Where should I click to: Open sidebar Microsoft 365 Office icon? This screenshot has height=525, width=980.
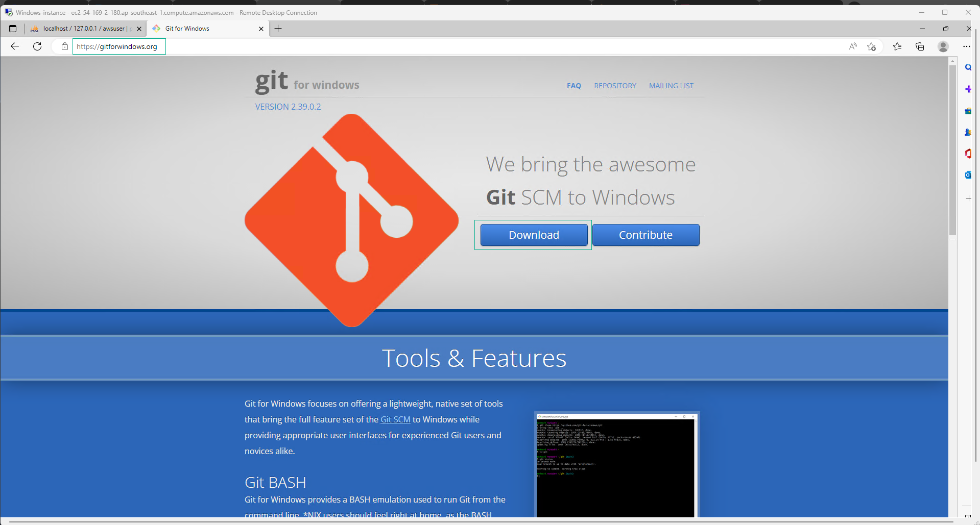pos(968,154)
